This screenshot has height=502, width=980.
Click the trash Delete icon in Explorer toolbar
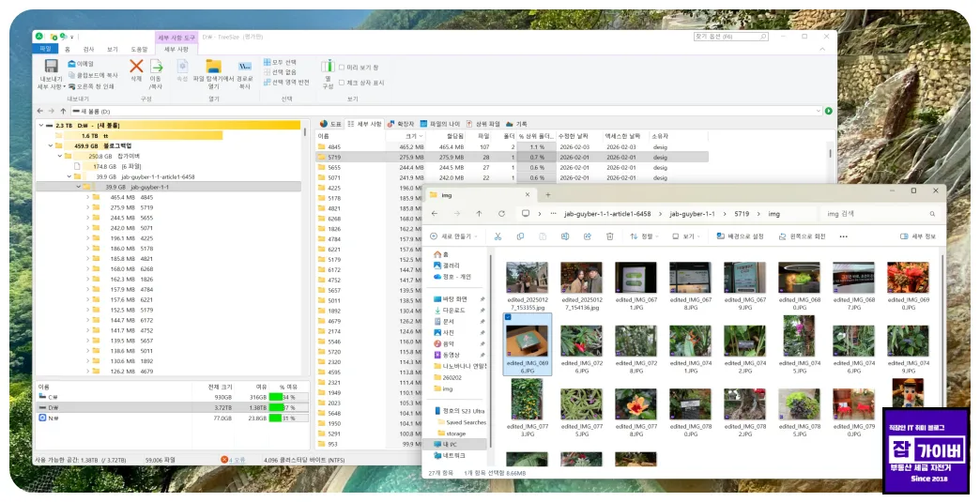(610, 236)
